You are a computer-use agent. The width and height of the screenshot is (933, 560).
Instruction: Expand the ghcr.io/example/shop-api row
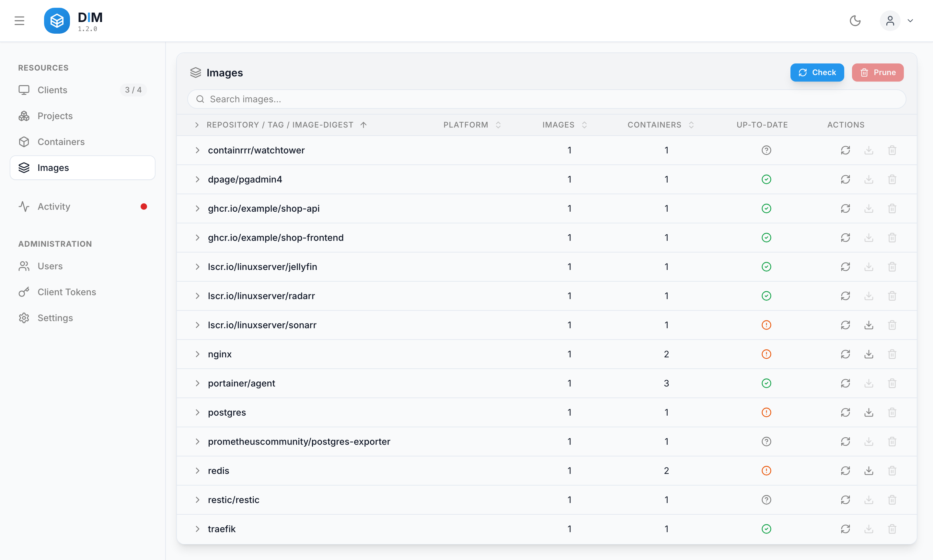[197, 208]
